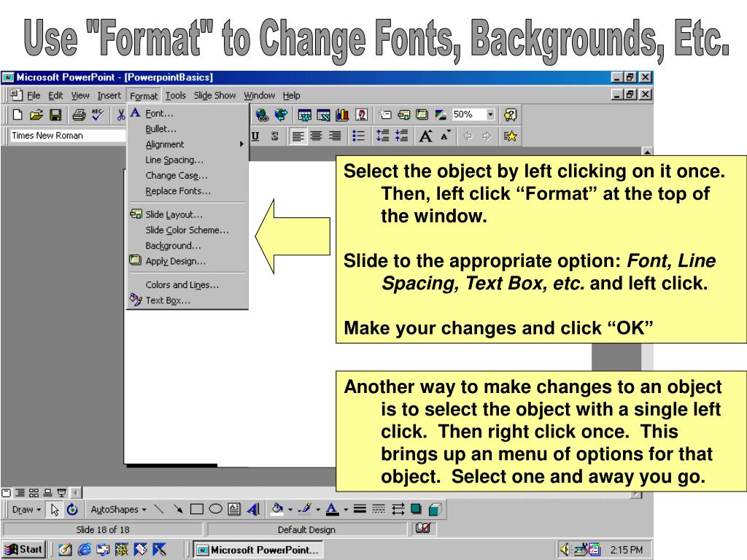
Task: Insert a Text Box from Drawing toolbar
Action: 234,510
